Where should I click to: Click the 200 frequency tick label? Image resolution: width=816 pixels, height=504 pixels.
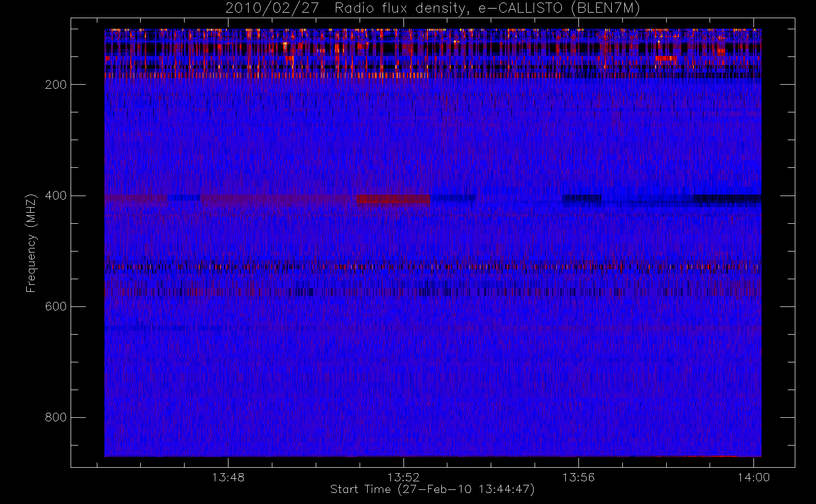55,85
